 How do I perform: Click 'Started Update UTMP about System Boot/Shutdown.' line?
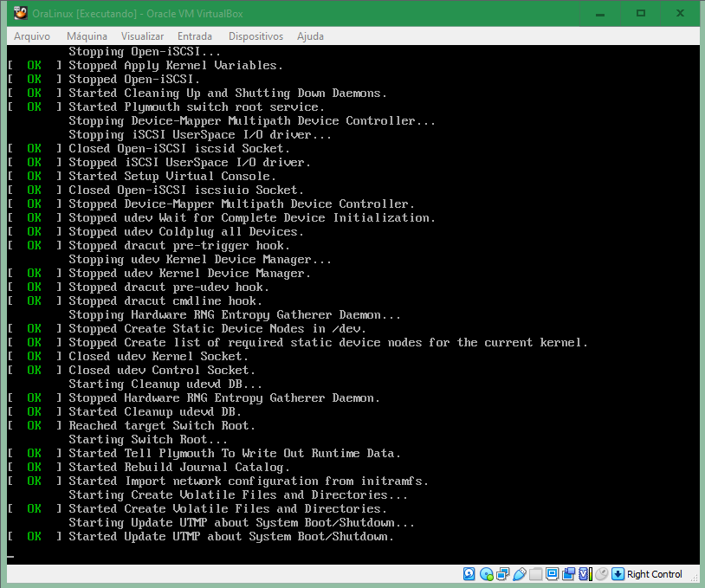(231, 536)
